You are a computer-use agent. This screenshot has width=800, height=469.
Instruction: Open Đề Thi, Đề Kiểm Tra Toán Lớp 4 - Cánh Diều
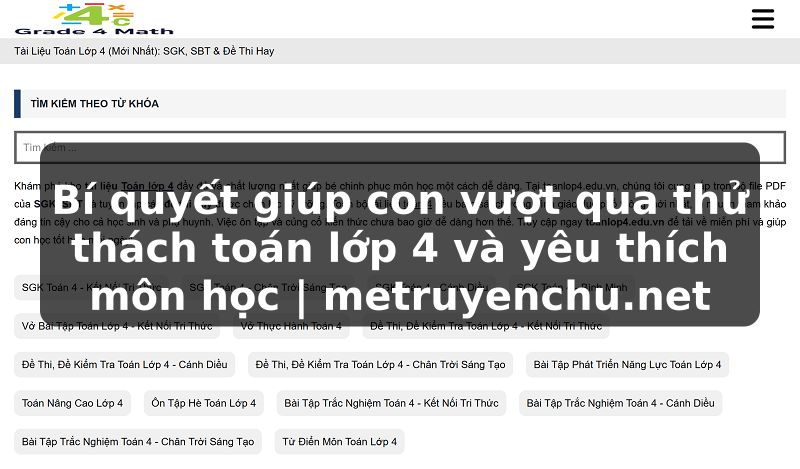(124, 364)
